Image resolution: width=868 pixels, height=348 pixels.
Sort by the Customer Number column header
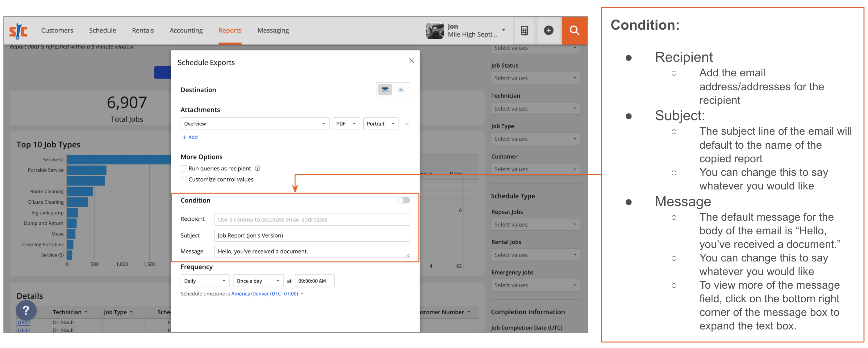(x=445, y=312)
